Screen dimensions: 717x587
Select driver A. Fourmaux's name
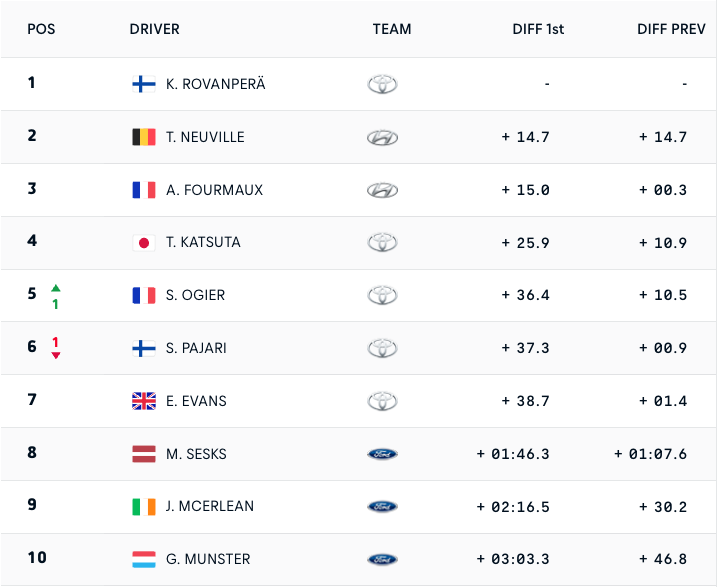(214, 190)
